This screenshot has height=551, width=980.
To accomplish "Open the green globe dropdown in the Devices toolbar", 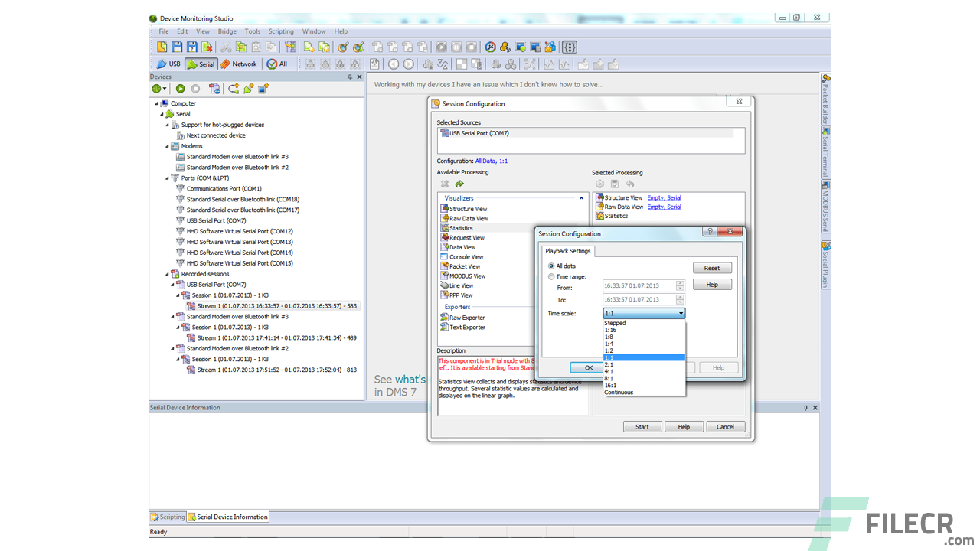I will tap(159, 89).
